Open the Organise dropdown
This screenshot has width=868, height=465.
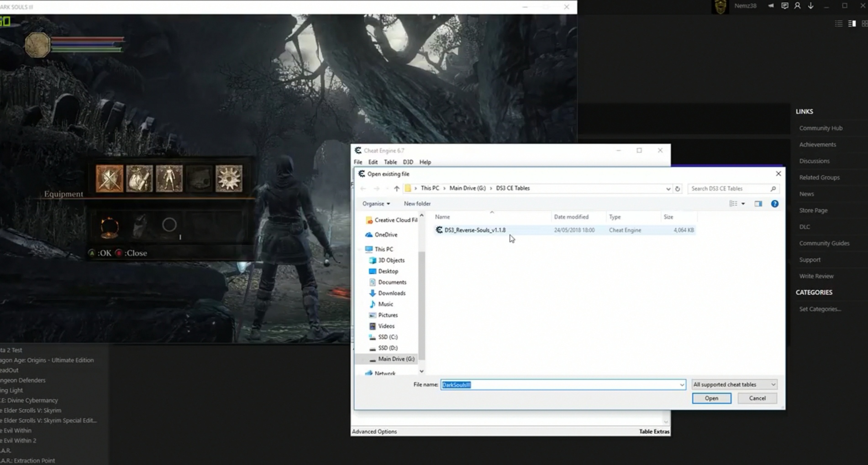(x=376, y=204)
